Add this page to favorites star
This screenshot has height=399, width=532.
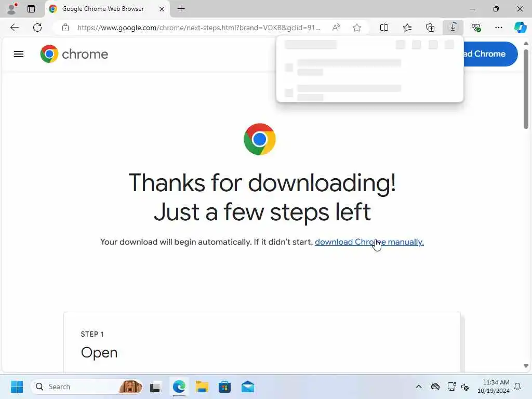(356, 28)
